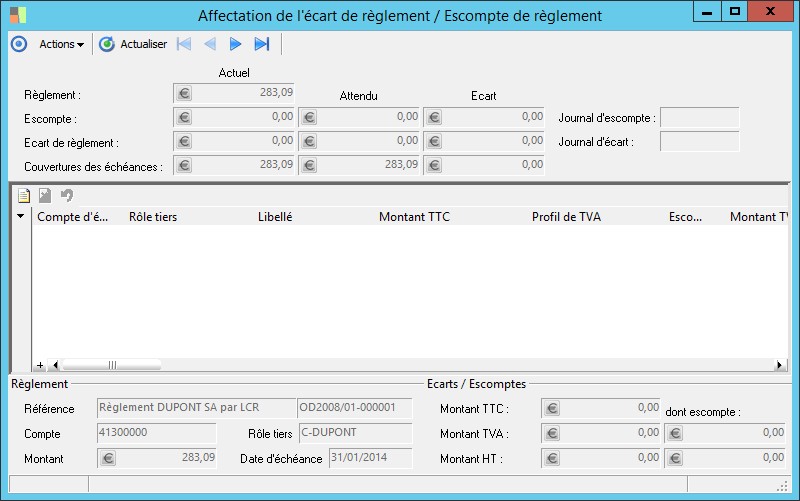The width and height of the screenshot is (800, 501).
Task: Click the Couvertures Attendu value 283,09
Action: (401, 164)
